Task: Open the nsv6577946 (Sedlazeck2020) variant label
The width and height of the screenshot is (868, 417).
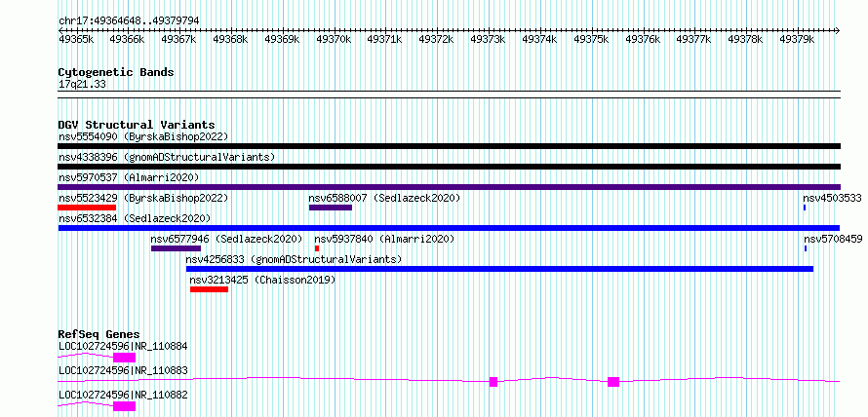Action: coord(227,239)
